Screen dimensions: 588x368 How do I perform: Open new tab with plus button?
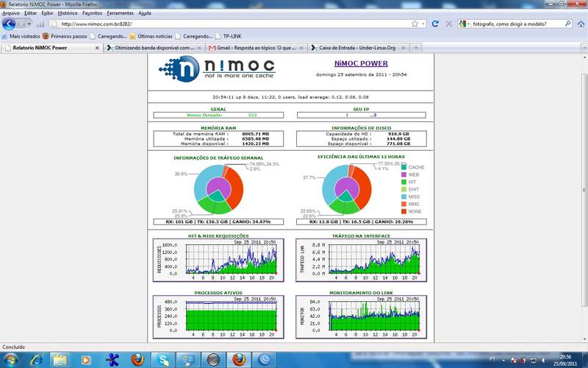416,48
